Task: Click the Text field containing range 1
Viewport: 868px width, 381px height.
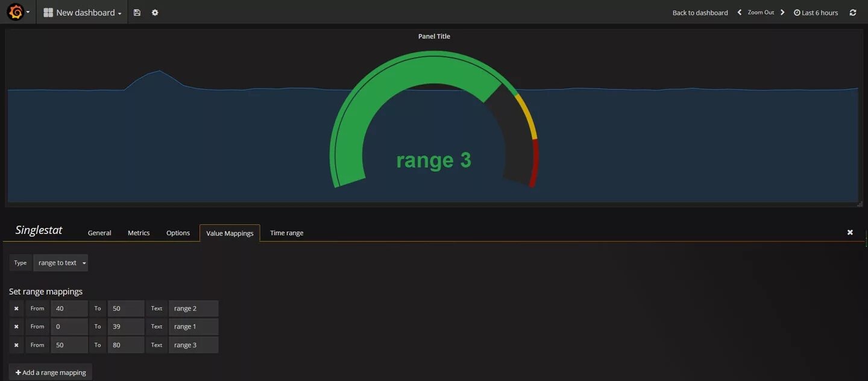Action: point(193,327)
